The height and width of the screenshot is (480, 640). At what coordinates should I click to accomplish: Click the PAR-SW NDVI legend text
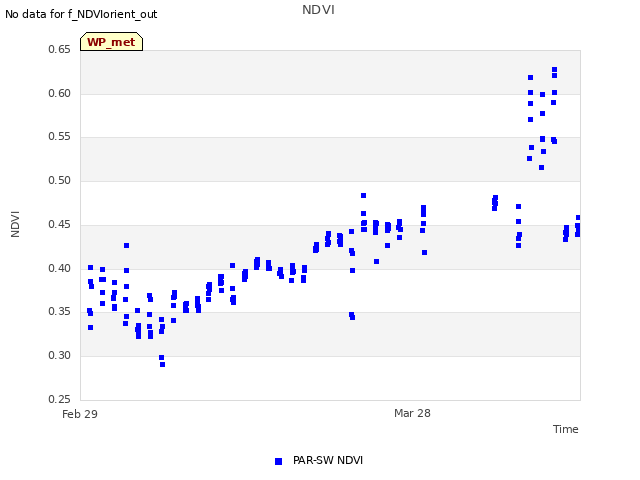(x=328, y=460)
